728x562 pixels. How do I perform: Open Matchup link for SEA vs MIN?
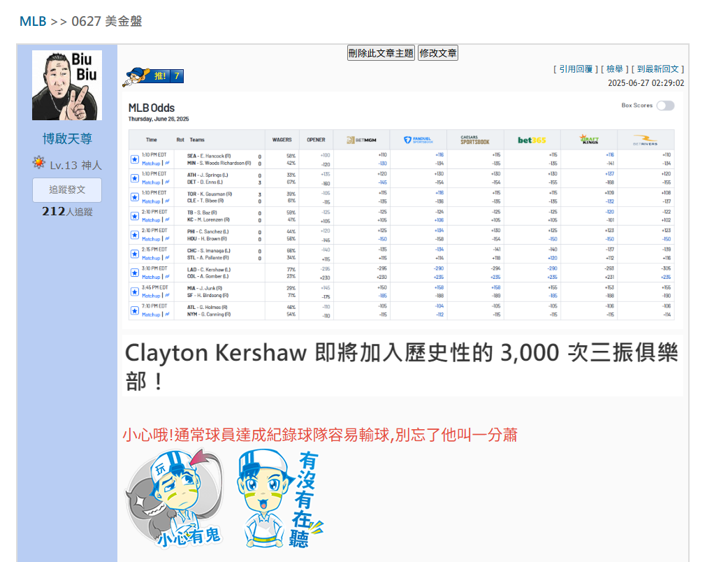coord(151,164)
